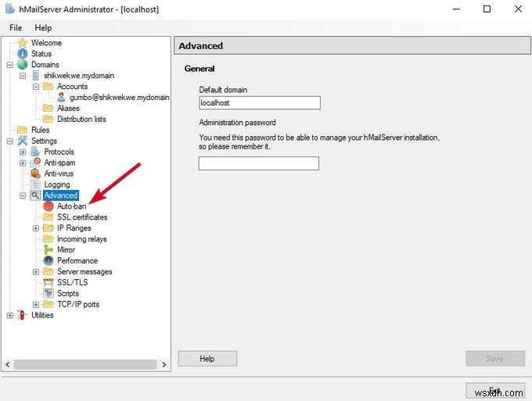Expand the IP Ranges node
The width and height of the screenshot is (532, 401).
36,228
